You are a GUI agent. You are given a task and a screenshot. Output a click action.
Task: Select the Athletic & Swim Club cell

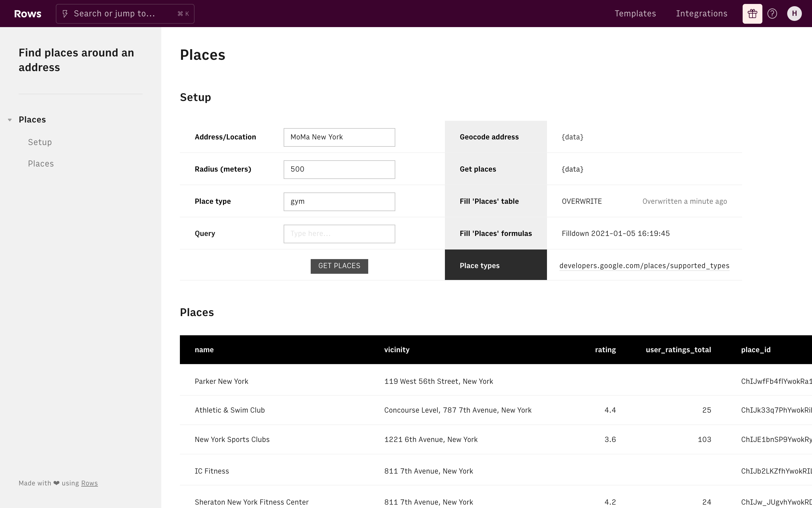[230, 410]
